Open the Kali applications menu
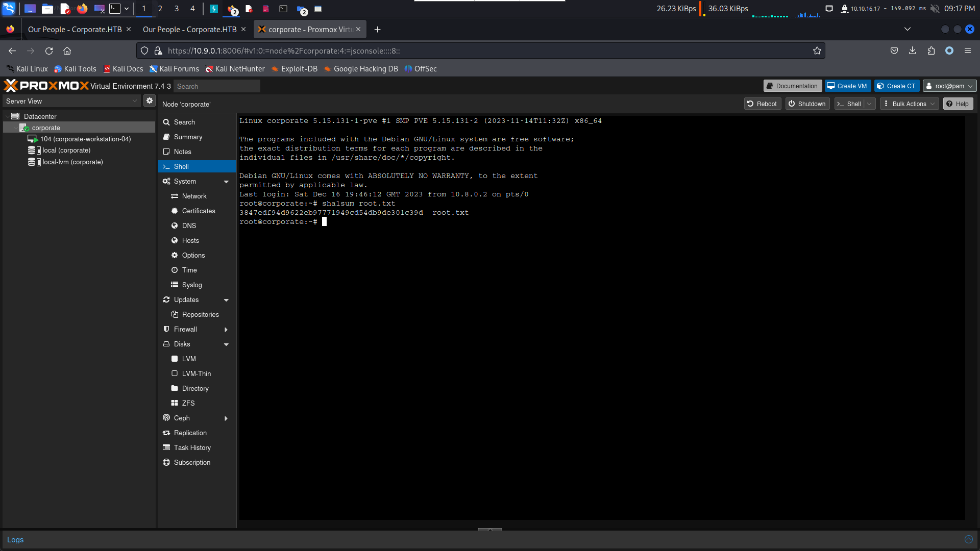Screen dimensions: 980x551 coord(9,8)
